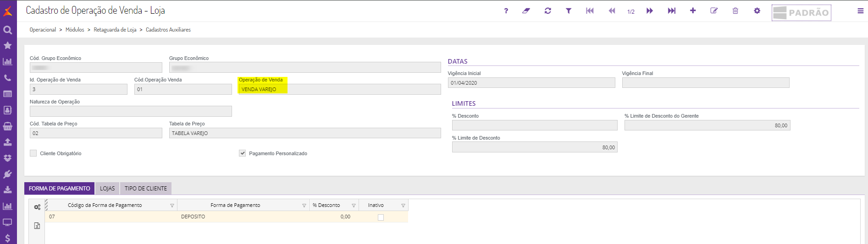
Task: Refresh the record with the reload icon
Action: point(547,11)
